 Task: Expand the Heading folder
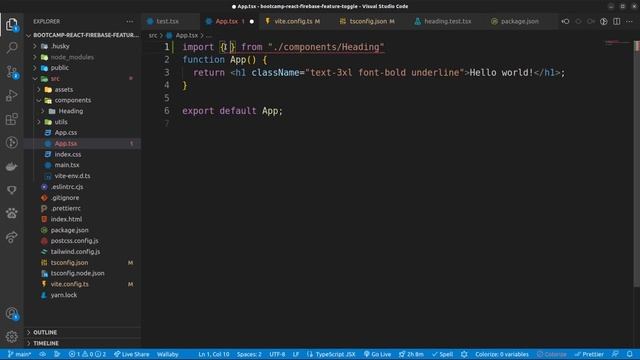tap(82, 111)
